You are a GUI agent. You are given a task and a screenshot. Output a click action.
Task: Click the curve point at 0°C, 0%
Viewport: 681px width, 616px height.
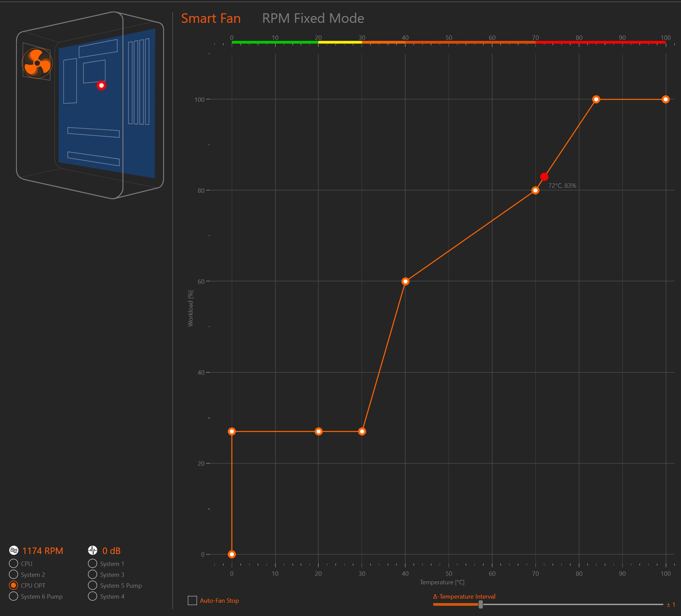click(x=232, y=554)
